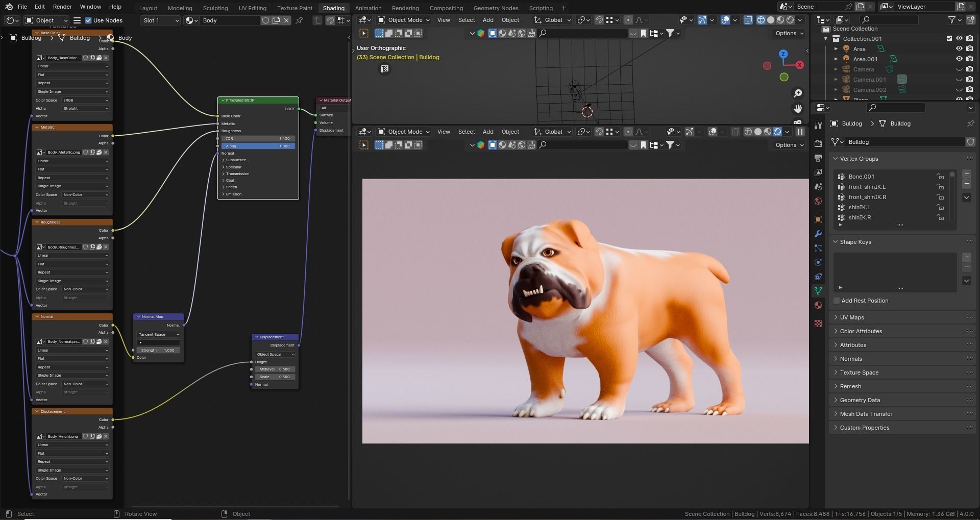
Task: Click Strength slider on Normal Map node
Action: coord(158,350)
